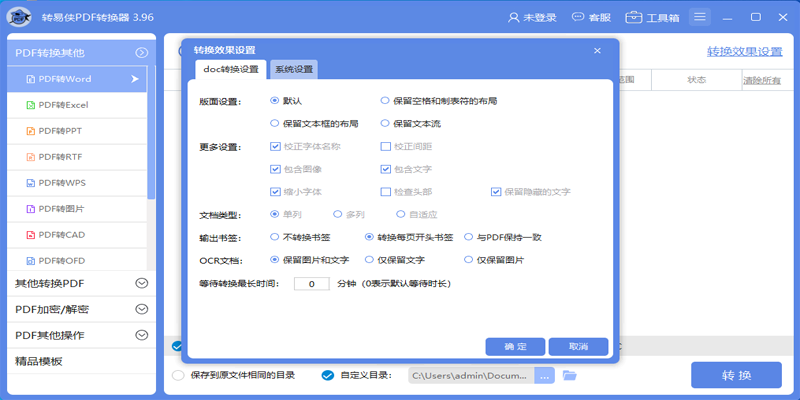
Task: Select 自定义目录 option
Action: pos(328,376)
